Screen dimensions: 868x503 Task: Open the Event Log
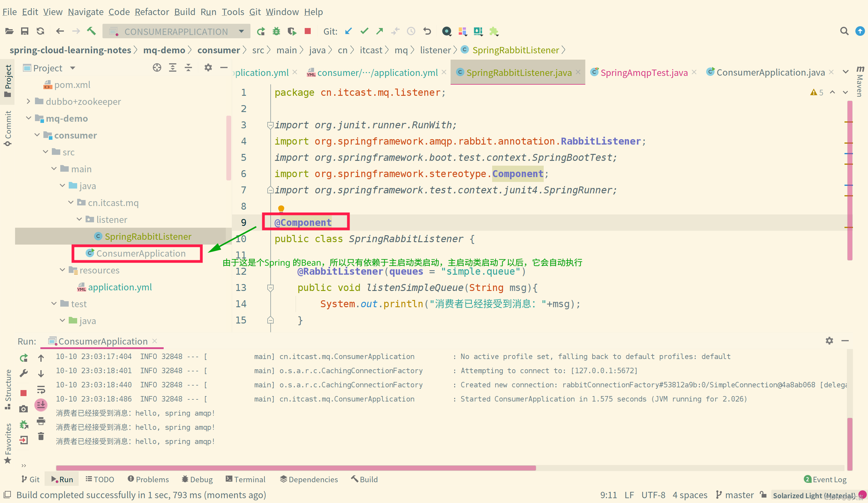coord(825,479)
